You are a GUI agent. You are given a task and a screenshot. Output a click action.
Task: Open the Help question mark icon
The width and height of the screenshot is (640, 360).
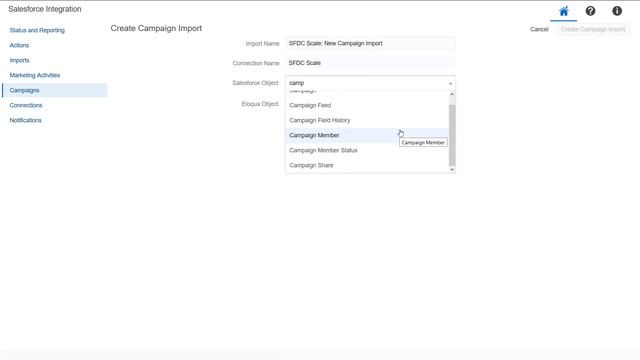point(590,11)
